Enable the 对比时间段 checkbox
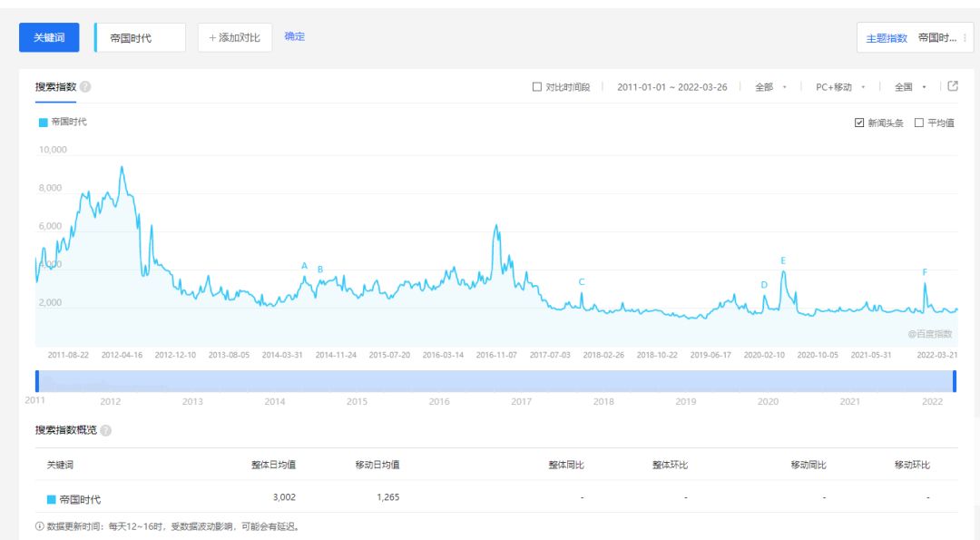Viewport: 980px width, 540px height. click(x=537, y=87)
